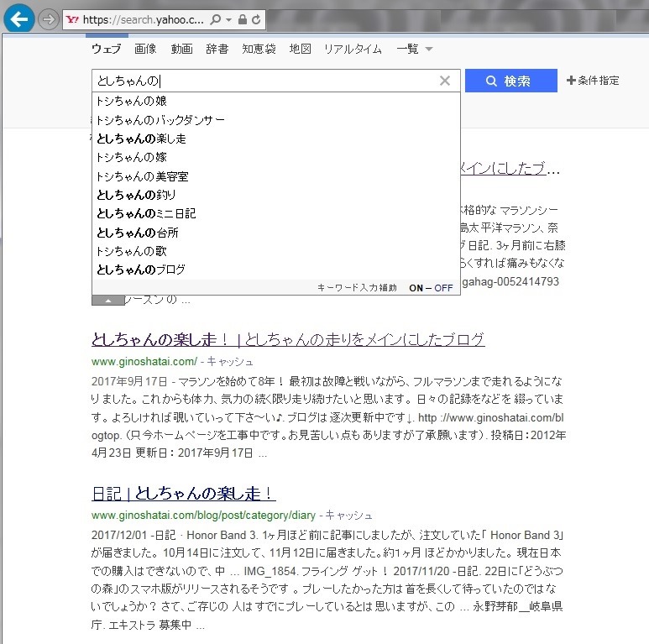
Task: Clear the search box with the X icon
Action: click(x=444, y=81)
